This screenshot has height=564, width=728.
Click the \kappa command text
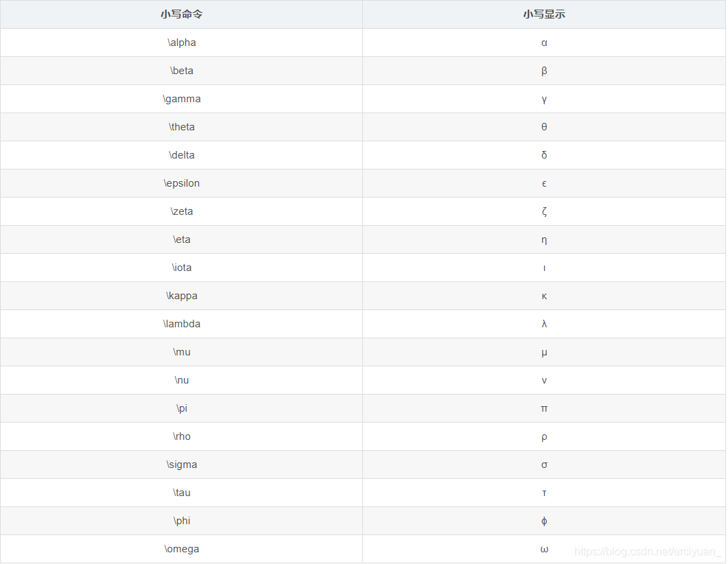[x=182, y=296]
